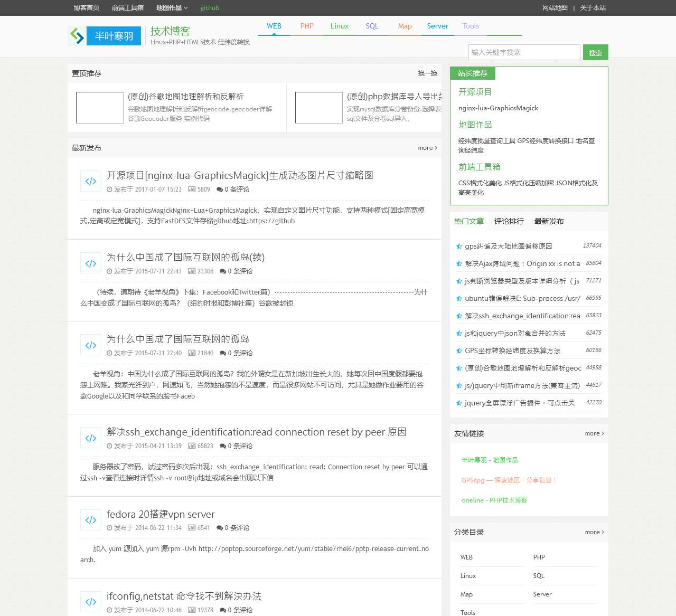This screenshot has width=676, height=616.
Task: Click comment bubble icon on nginx-lua post
Action: click(x=220, y=189)
